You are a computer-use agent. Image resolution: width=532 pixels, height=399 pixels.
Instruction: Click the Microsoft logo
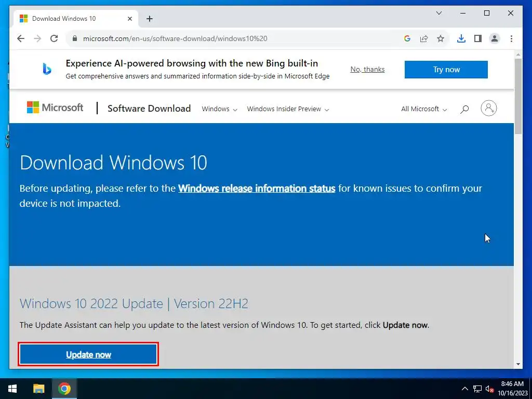tap(55, 108)
